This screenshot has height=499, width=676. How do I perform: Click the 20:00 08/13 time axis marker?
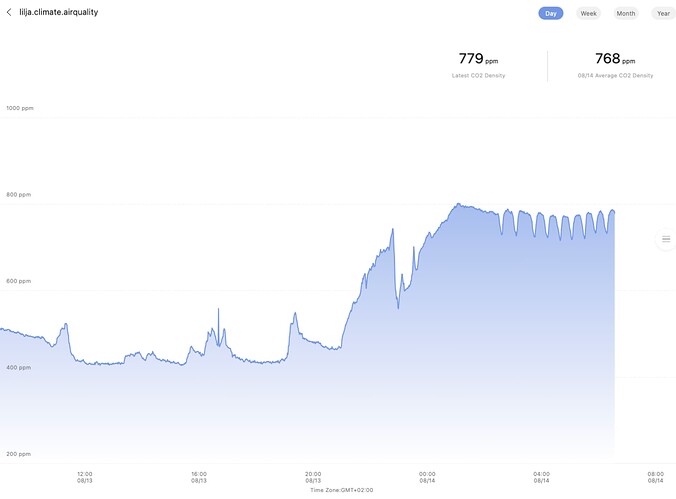(x=313, y=477)
